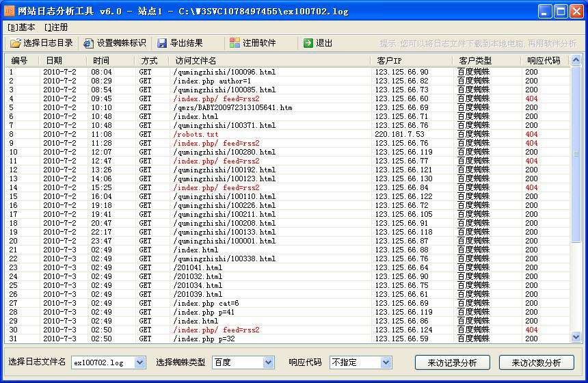Image resolution: width=588 pixels, height=383 pixels.
Task: Select /qmzs/BABY200972313105641.htm entry
Action: pos(232,107)
